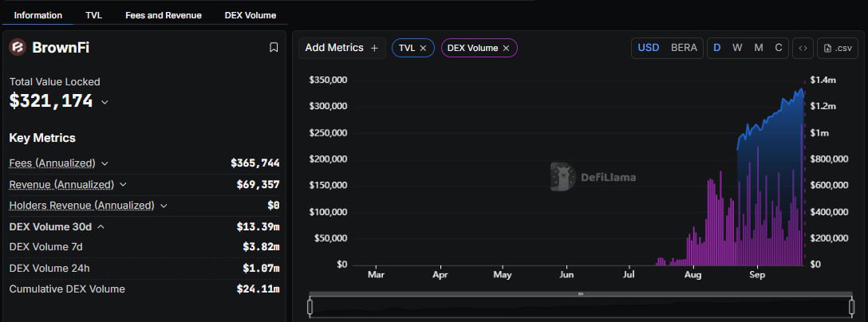Click the $365,744 fees value
Image resolution: width=868 pixels, height=322 pixels.
click(255, 163)
